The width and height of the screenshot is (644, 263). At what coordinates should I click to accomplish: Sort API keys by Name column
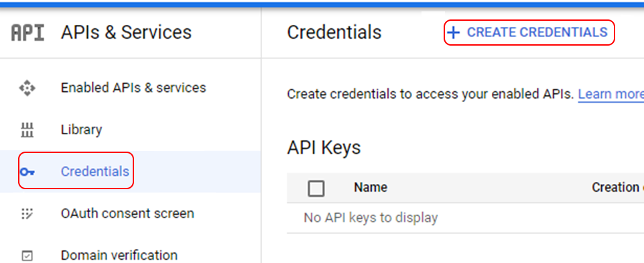(x=371, y=188)
